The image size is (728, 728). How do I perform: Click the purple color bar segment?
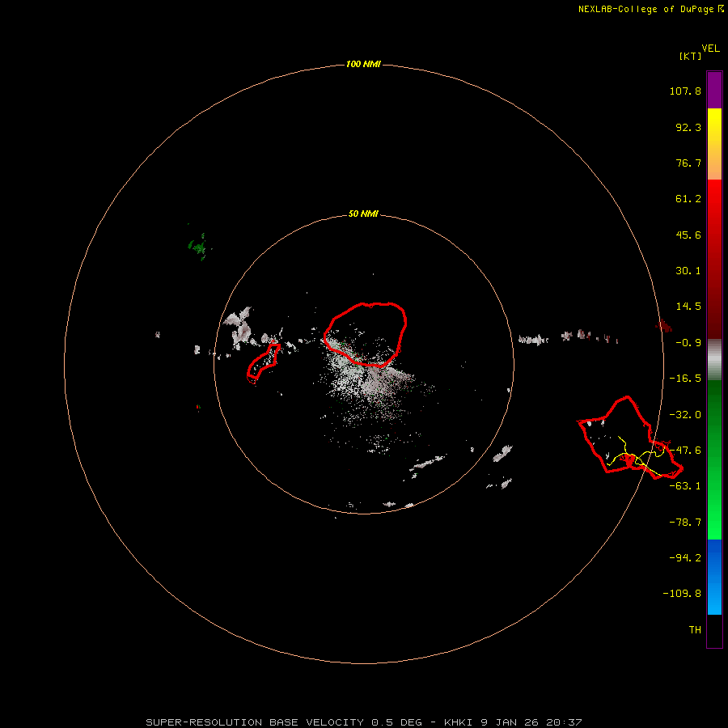[714, 90]
